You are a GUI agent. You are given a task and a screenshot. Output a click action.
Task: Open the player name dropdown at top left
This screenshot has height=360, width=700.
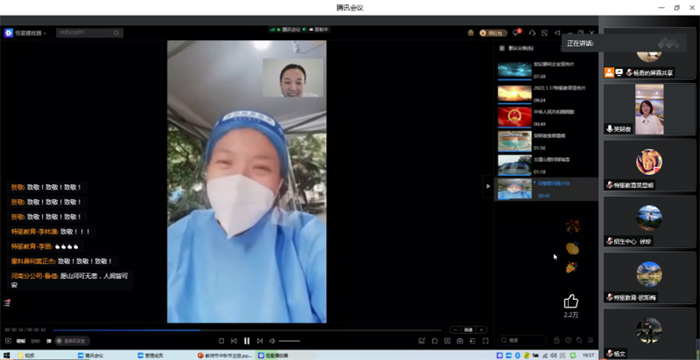point(25,33)
